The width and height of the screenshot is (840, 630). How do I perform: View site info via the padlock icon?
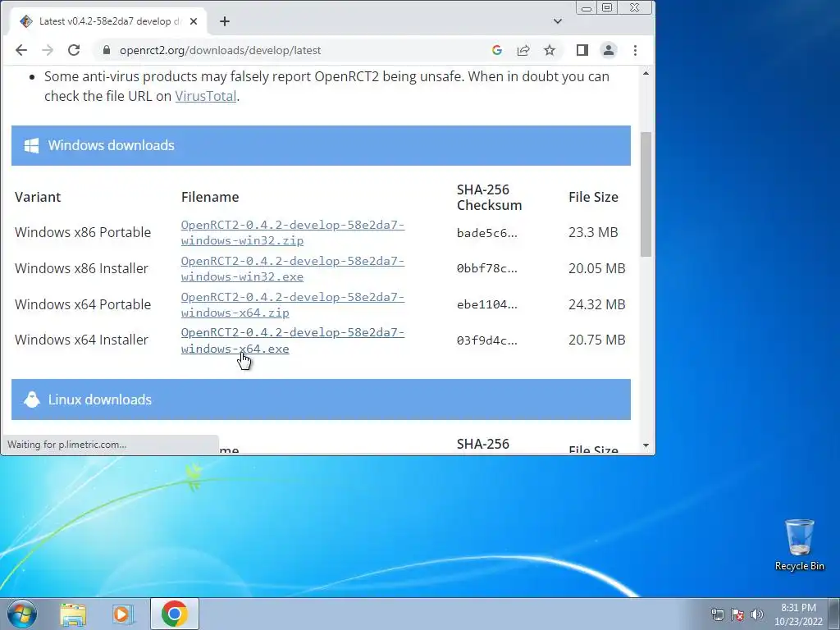pyautogui.click(x=107, y=50)
